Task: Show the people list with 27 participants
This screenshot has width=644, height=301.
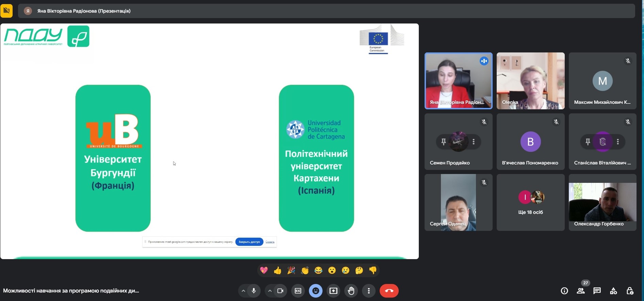Action: pos(581,291)
